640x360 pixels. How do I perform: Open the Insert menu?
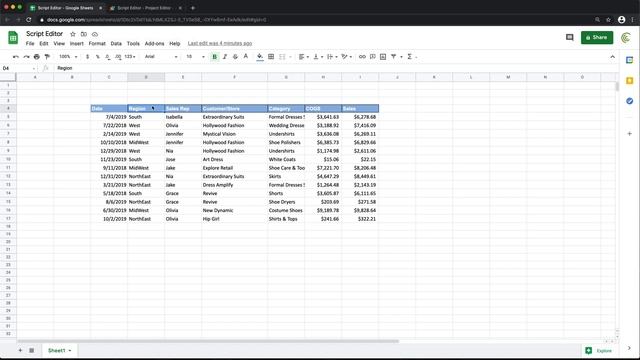point(77,43)
